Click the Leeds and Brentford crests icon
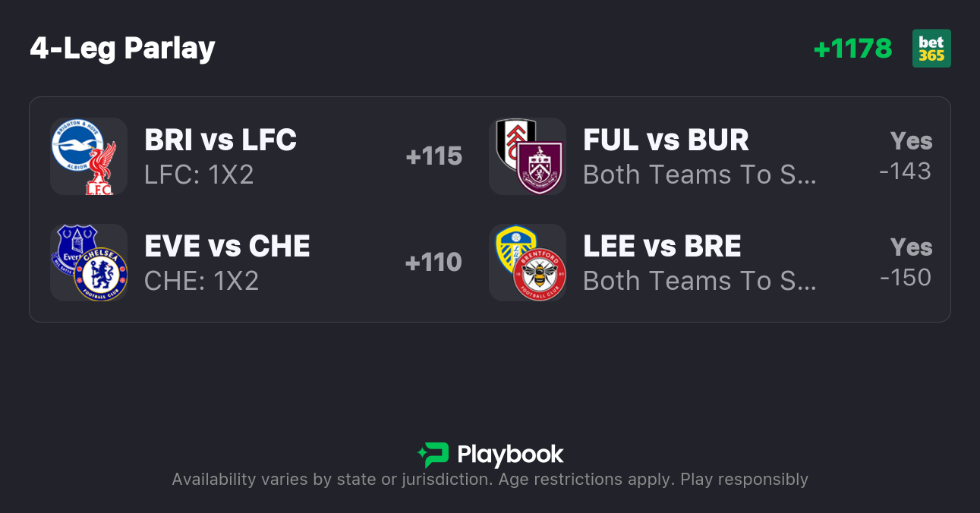The height and width of the screenshot is (513, 980). point(528,263)
